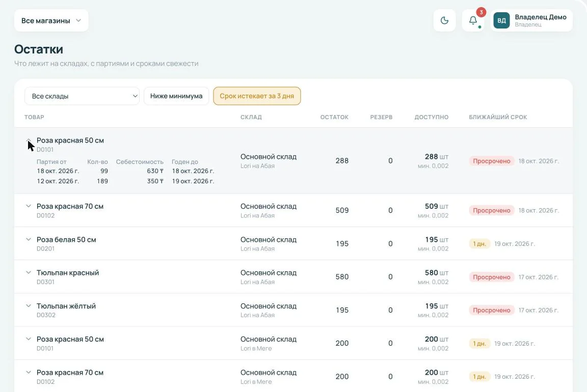The width and height of the screenshot is (587, 392).
Task: Select the Тюльпан красный product name
Action: coord(68,273)
